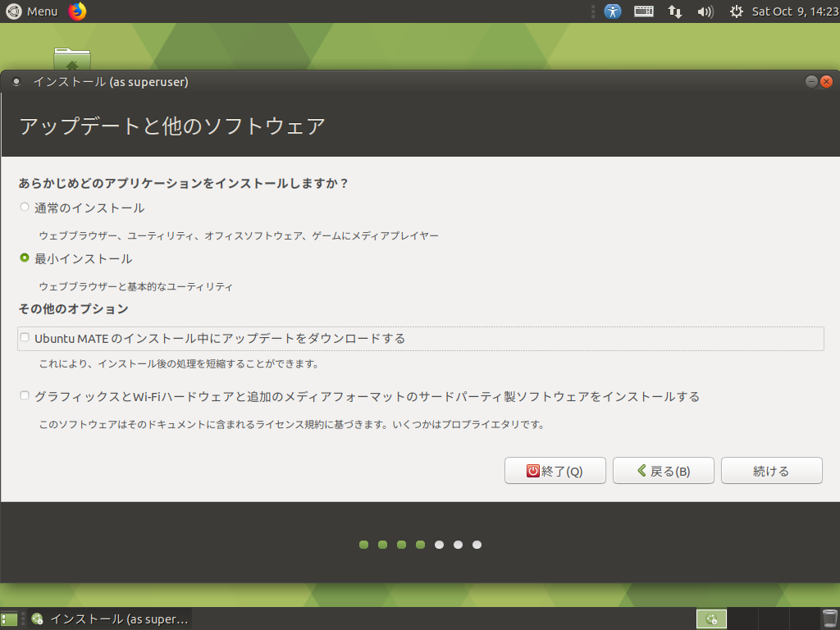The width and height of the screenshot is (840, 630).
Task: Click the highlighted workspace switcher cell
Action: pyautogui.click(x=711, y=619)
